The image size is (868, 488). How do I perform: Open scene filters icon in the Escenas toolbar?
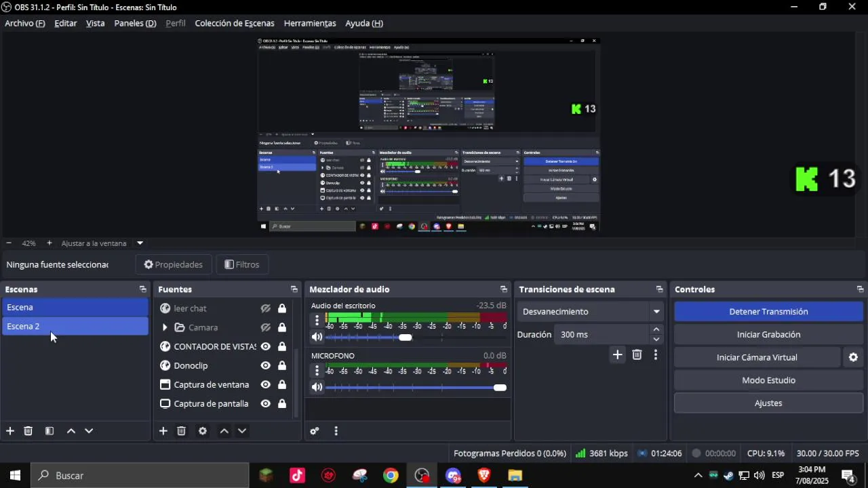point(50,431)
